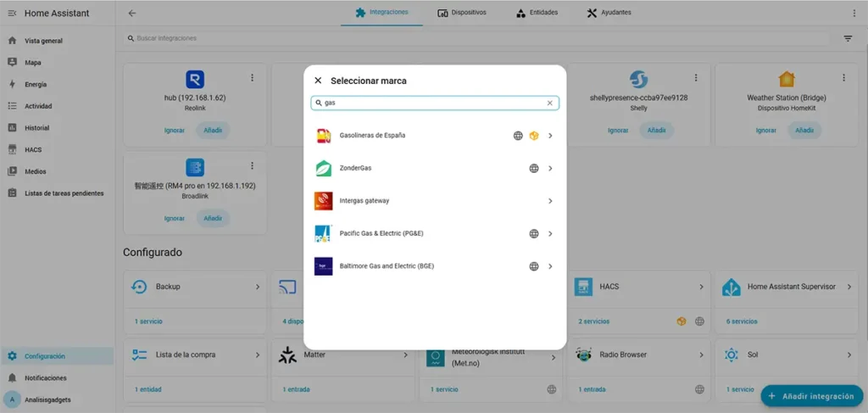
Task: Open the Backup 1 servicio link
Action: pos(148,321)
